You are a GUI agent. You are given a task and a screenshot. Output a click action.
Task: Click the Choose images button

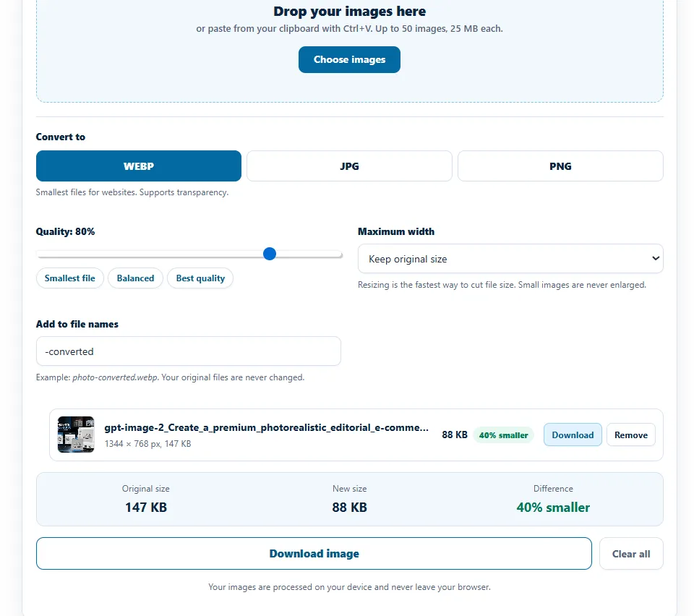click(349, 59)
